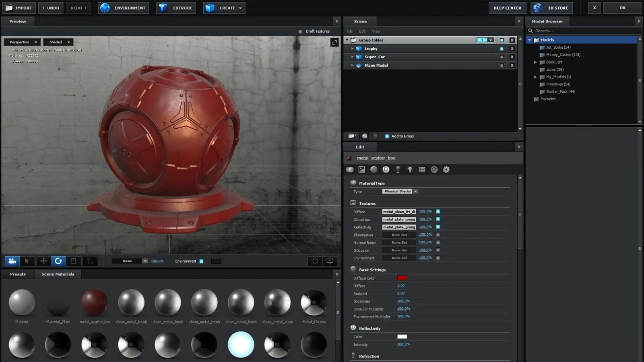This screenshot has width=644, height=362.
Task: Open the Help Center
Action: [x=507, y=8]
